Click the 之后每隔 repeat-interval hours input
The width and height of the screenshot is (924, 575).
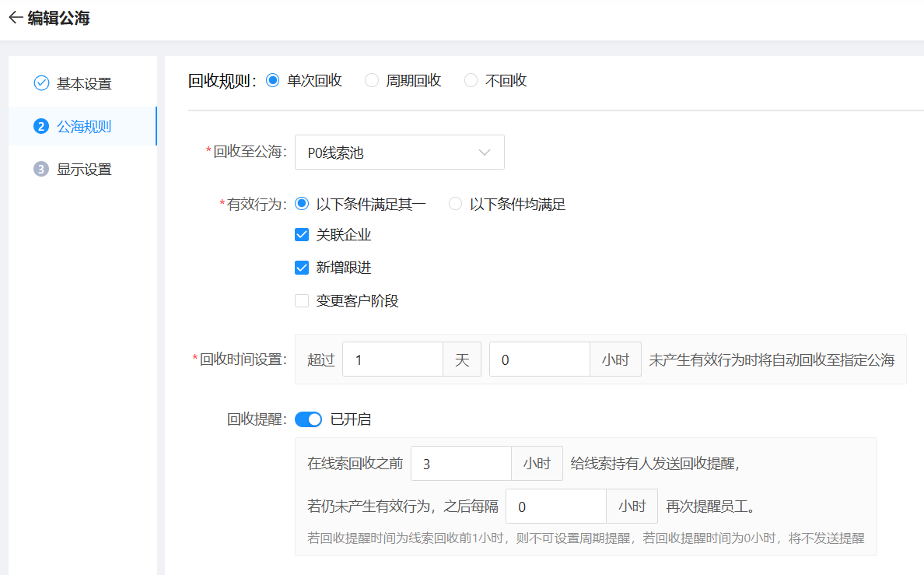coord(555,507)
